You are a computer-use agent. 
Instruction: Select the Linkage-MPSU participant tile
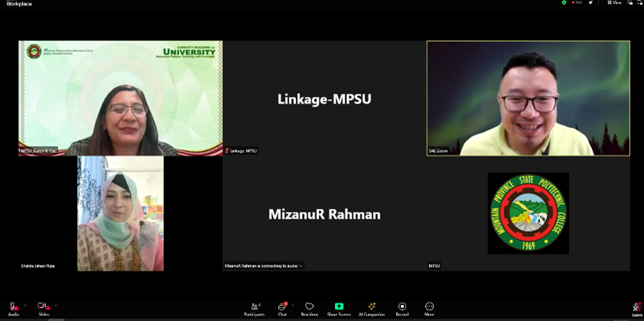point(324,98)
